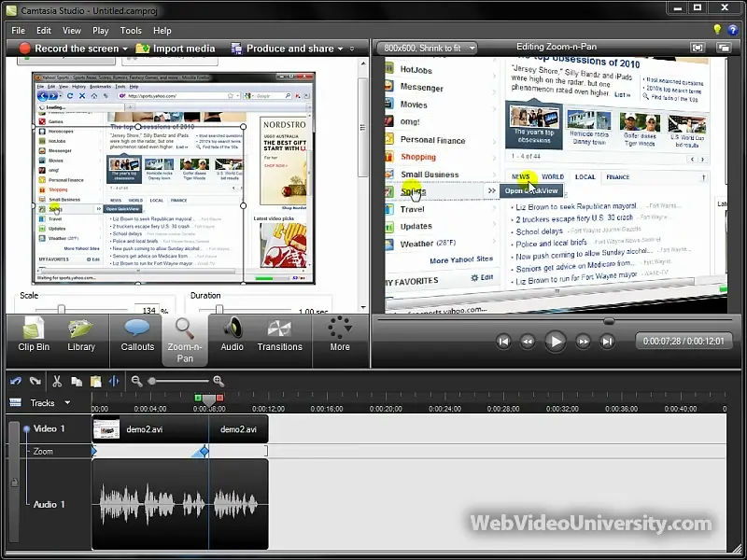This screenshot has width=747, height=560.
Task: Click scroll up arrow in Zoom-n-Pan panel
Action: click(x=363, y=63)
